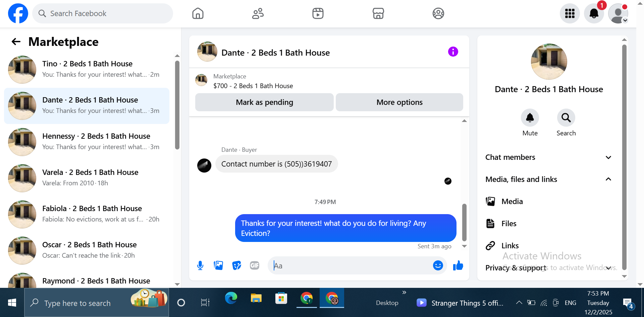Image resolution: width=644 pixels, height=317 pixels.
Task: Send a thumbs-up like
Action: (458, 266)
